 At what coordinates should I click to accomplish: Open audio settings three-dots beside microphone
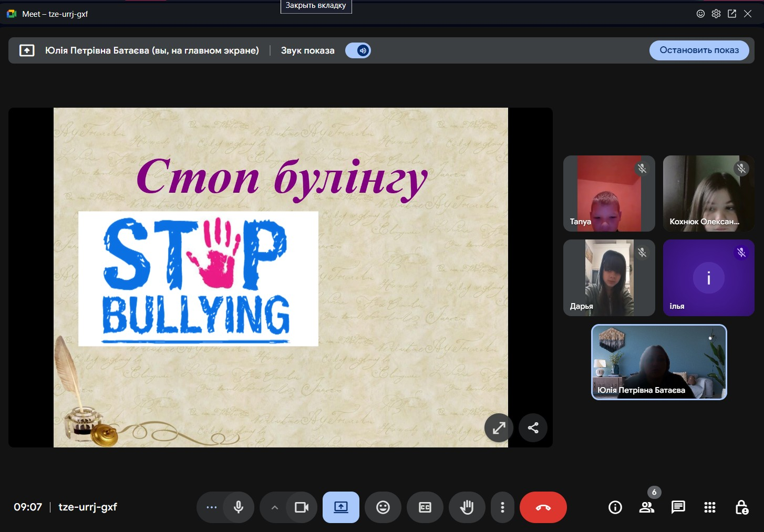[x=212, y=507]
